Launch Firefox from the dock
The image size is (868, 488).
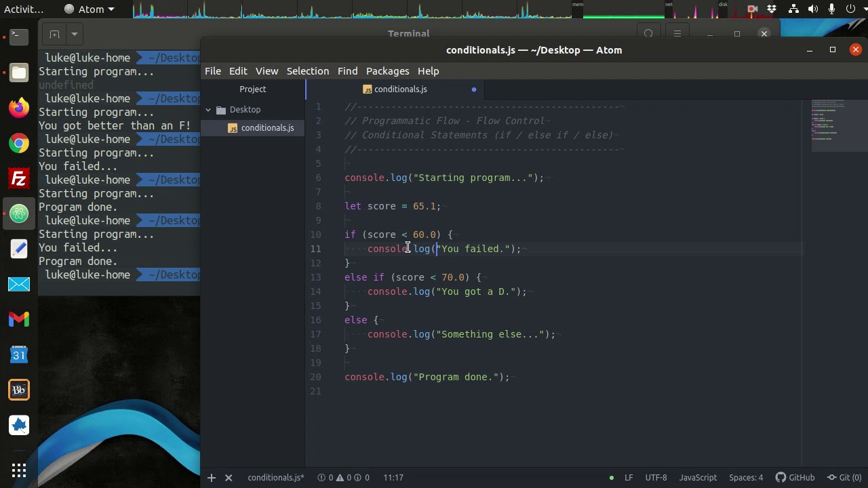pos(19,107)
